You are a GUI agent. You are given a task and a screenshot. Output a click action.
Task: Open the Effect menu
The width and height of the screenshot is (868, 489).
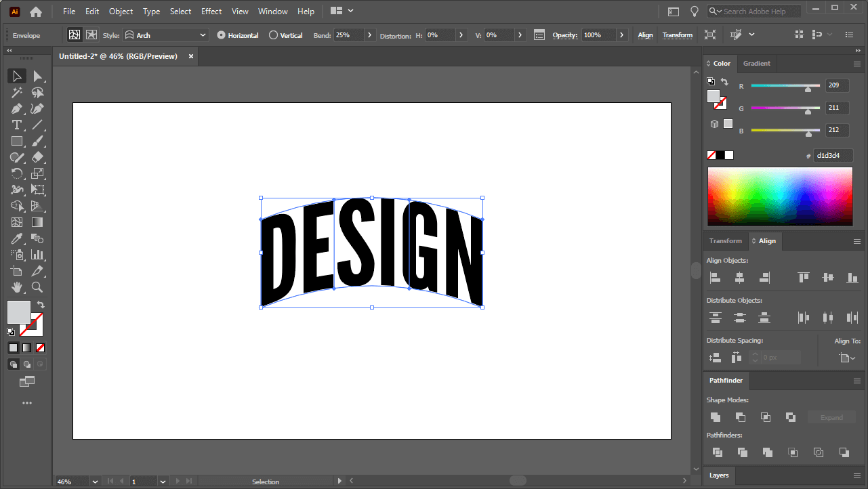pyautogui.click(x=211, y=12)
